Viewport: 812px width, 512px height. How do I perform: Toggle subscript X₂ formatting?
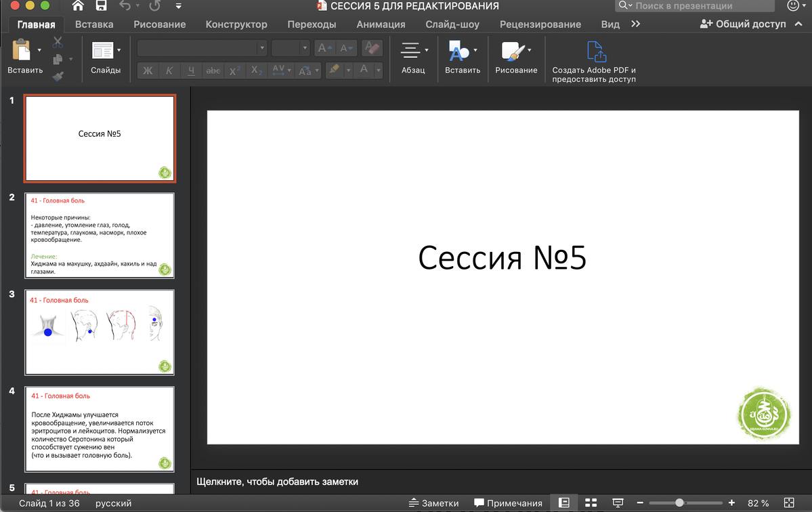click(x=257, y=70)
